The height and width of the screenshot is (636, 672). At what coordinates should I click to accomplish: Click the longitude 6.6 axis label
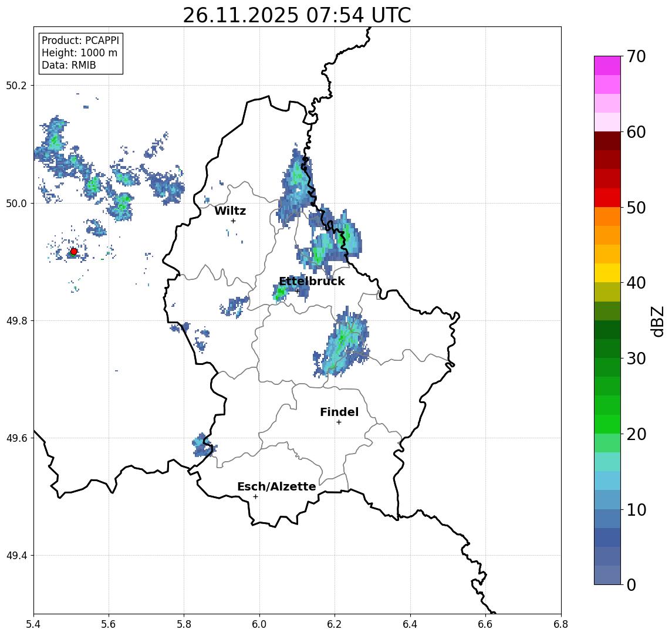click(x=485, y=624)
